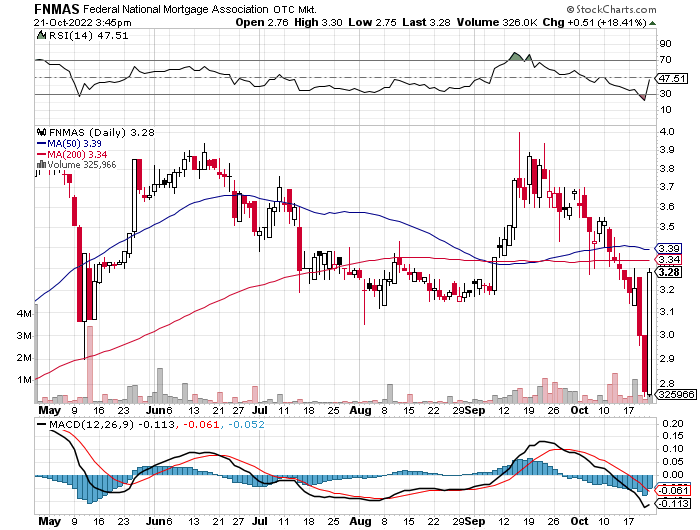Click the May label under the price chart

click(x=50, y=410)
